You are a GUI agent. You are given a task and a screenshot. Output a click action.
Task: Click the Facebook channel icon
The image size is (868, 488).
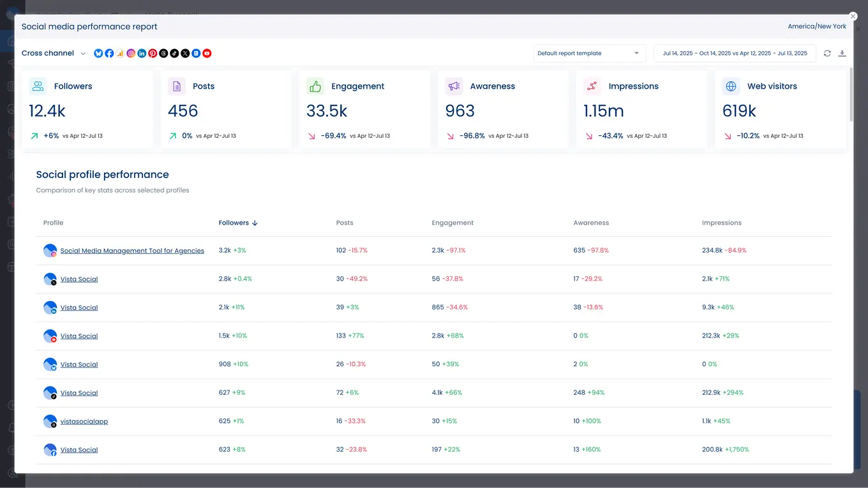pos(109,54)
